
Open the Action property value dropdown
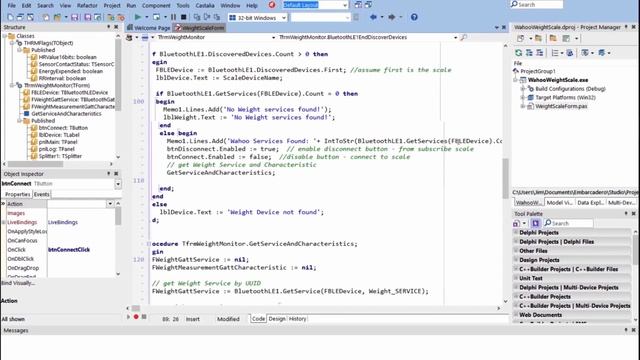tap(110, 204)
